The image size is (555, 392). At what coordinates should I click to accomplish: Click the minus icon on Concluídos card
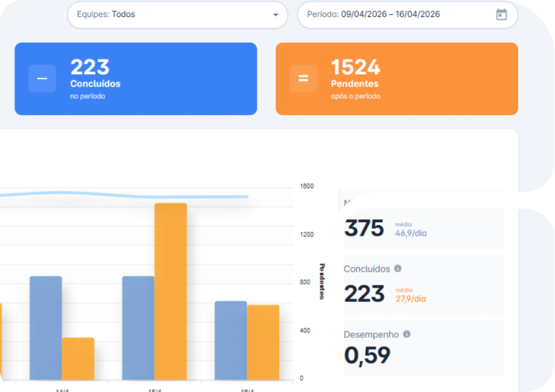[42, 79]
